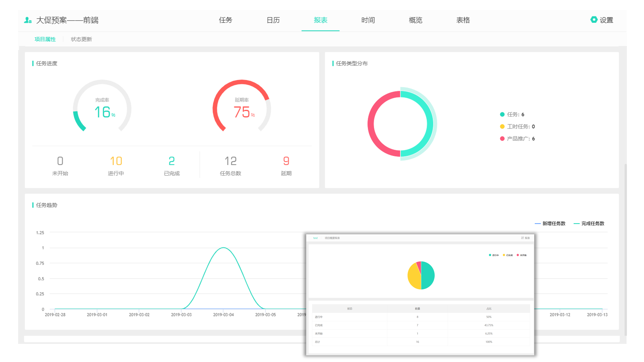Open settings via the hexagon gear icon
Viewport: 644px width, 362px height.
point(594,20)
